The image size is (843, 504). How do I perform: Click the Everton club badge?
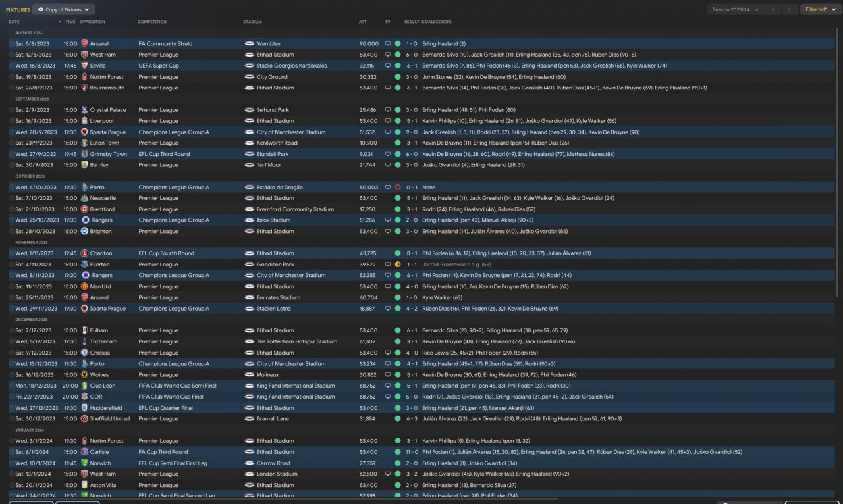click(x=84, y=265)
